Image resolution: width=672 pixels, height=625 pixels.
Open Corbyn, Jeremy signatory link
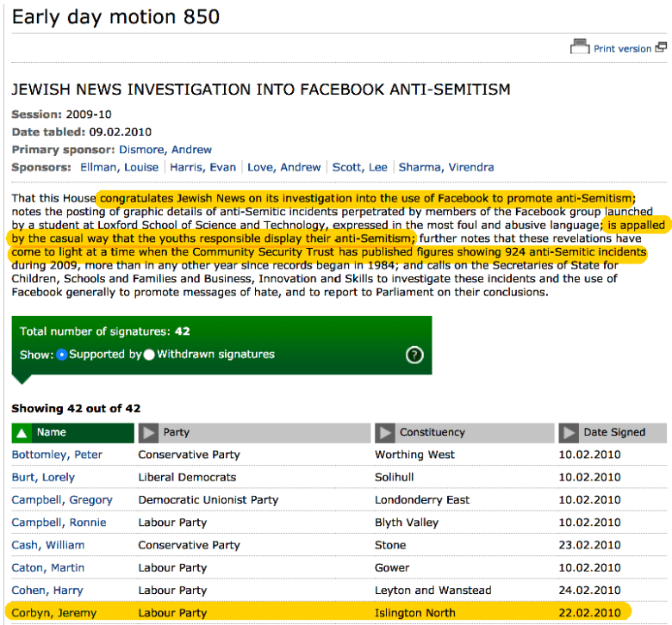click(54, 613)
